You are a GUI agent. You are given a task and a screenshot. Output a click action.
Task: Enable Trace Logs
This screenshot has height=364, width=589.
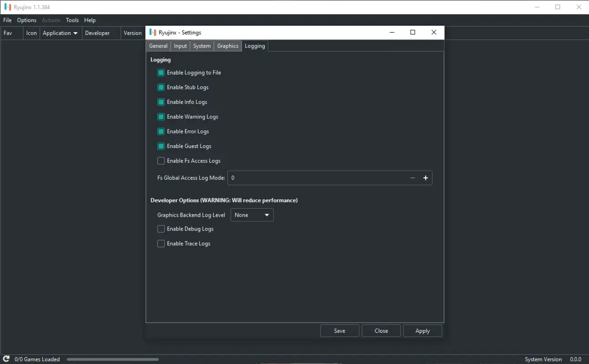pyautogui.click(x=161, y=243)
